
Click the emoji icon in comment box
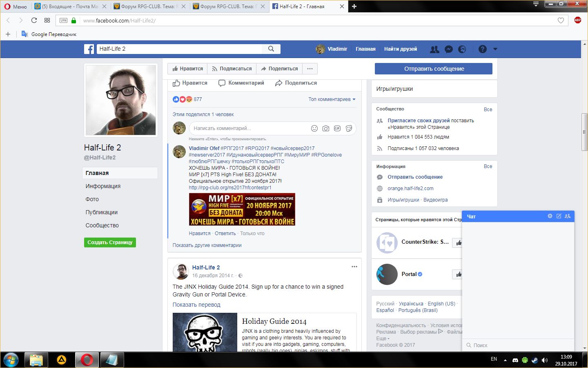314,128
